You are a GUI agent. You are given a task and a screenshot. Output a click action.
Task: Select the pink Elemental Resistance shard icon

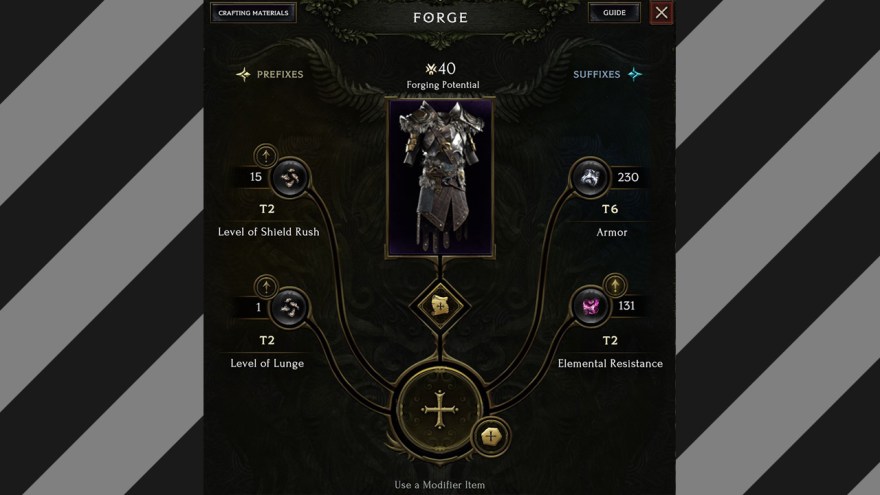click(590, 306)
